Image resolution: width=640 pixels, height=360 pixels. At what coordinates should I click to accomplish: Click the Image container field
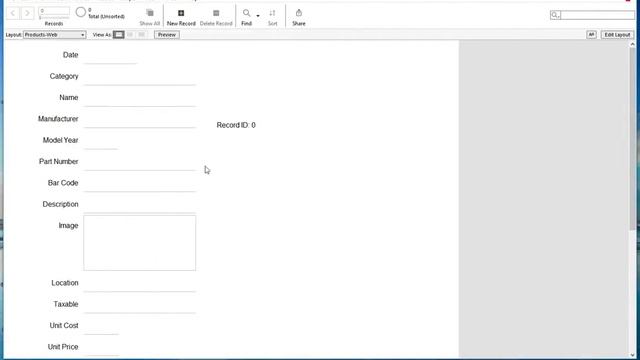140,243
